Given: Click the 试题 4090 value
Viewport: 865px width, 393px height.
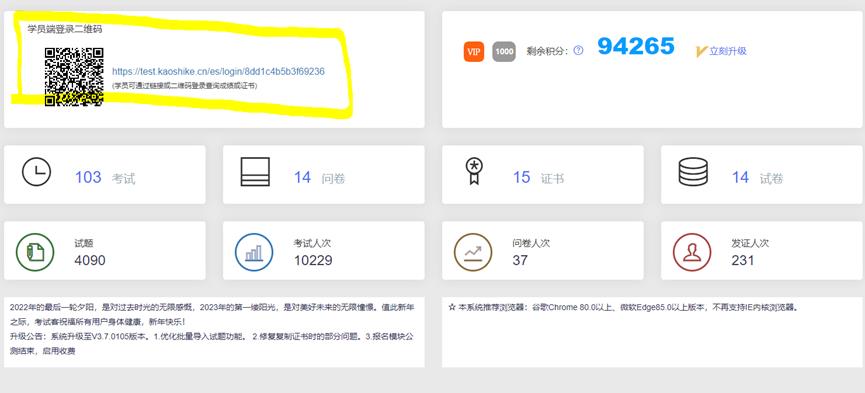Looking at the screenshot, I should [90, 260].
